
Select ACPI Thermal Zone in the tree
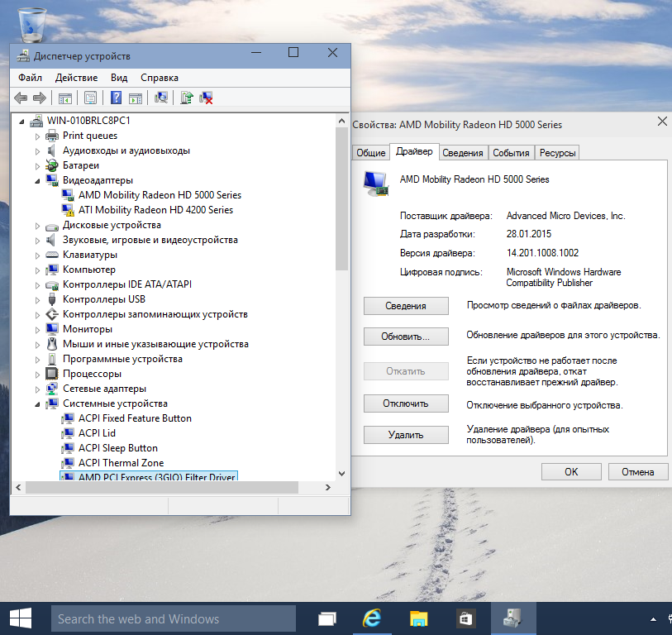[122, 463]
